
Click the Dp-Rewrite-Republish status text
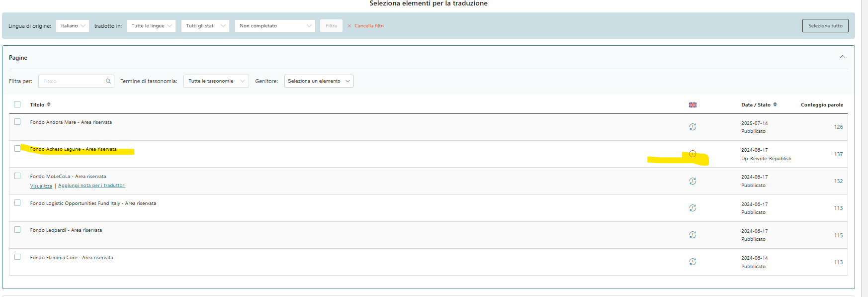point(766,159)
